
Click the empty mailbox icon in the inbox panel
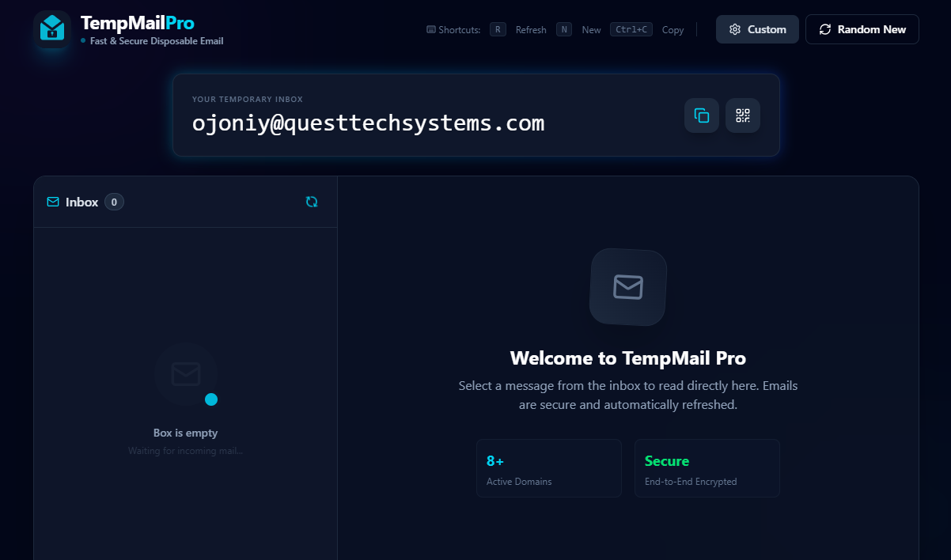point(186,374)
